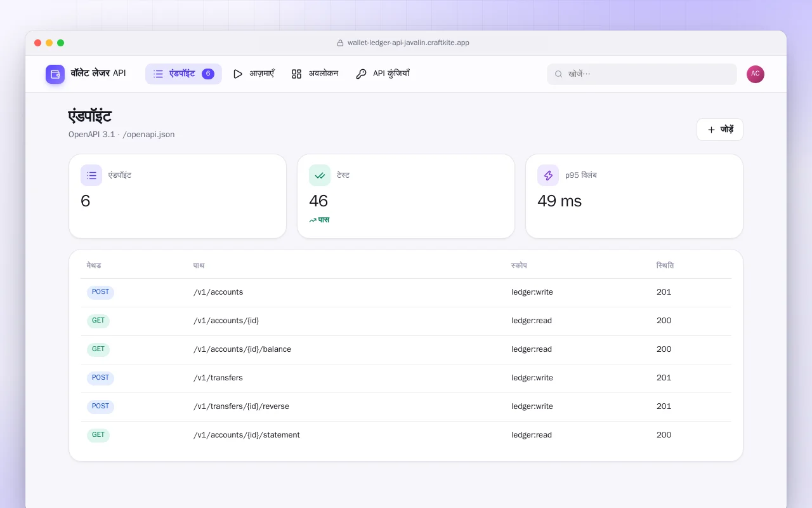Open the POST /v1/accounts row
Image resolution: width=812 pixels, height=508 pixels.
click(x=406, y=293)
